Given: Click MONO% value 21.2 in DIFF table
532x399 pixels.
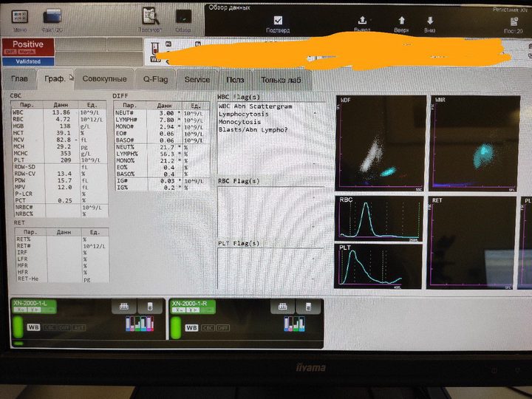Looking at the screenshot, I should (167, 160).
